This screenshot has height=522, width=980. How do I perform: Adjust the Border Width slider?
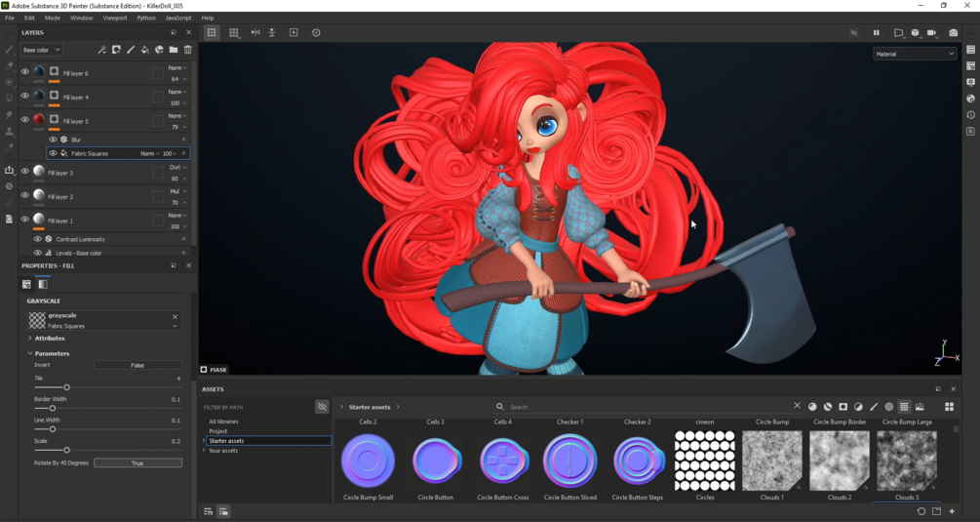point(53,408)
